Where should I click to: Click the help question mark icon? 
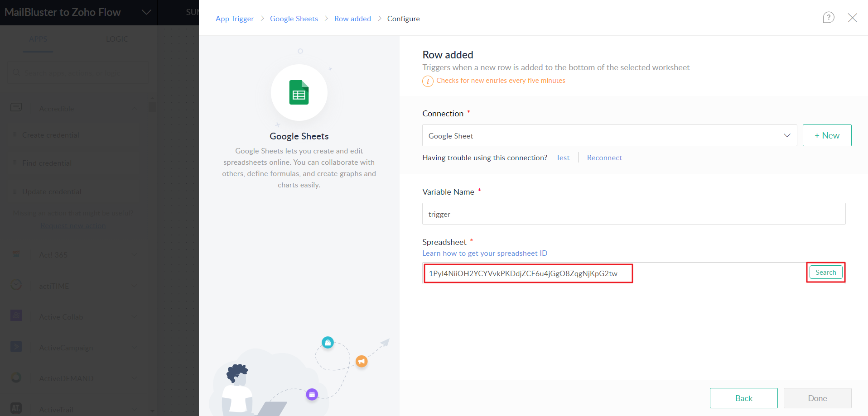coord(828,18)
